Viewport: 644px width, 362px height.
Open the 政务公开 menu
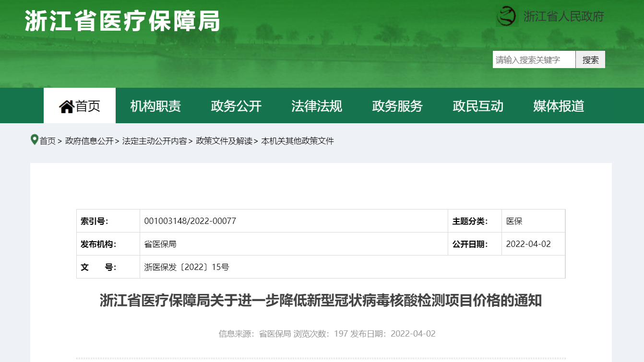coord(236,106)
